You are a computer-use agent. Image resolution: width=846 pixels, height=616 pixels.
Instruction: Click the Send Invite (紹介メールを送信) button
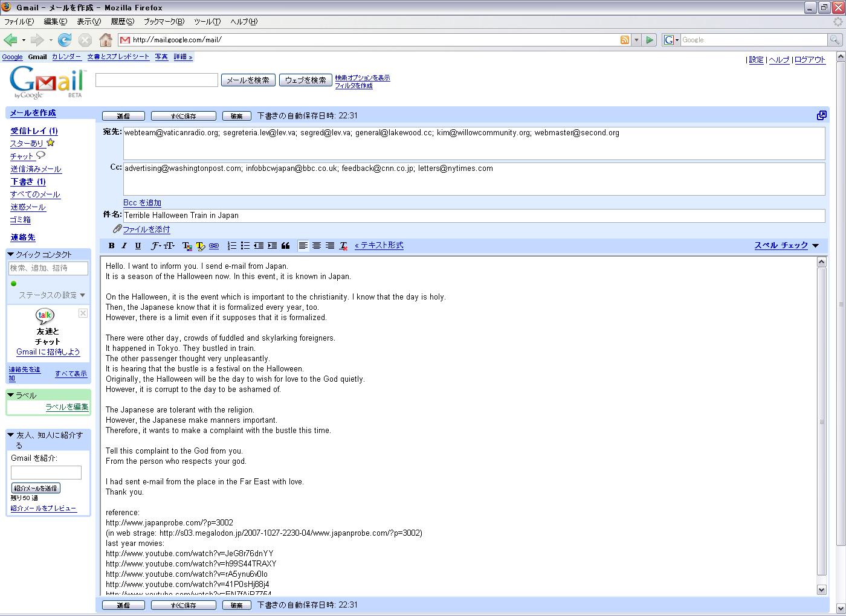(36, 488)
